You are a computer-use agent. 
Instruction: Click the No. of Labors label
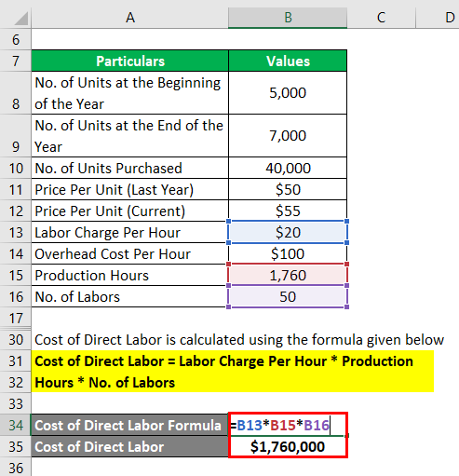(130, 296)
